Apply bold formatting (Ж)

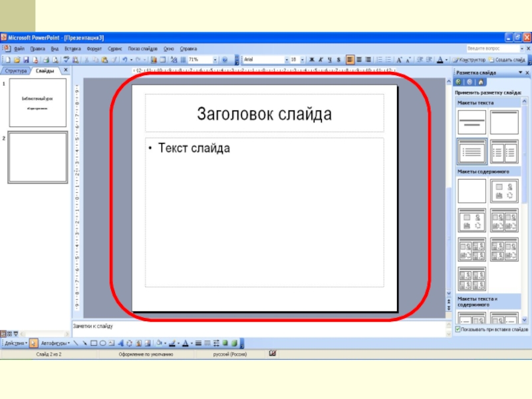click(311, 60)
